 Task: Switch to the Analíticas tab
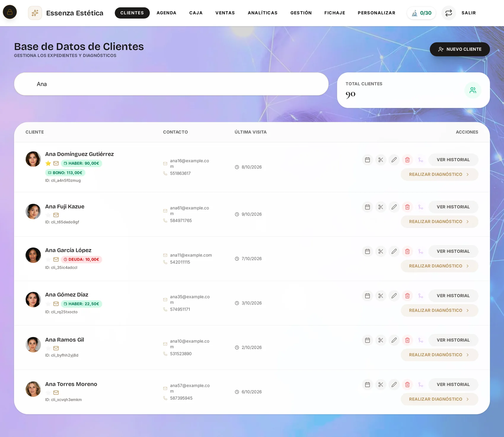(x=263, y=13)
